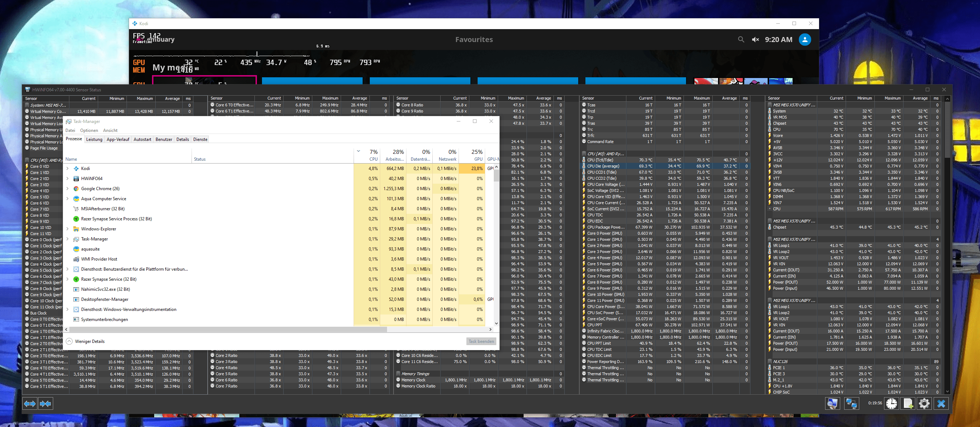Sort by Arbeitsspeicher 28% column header
980x427 pixels.
pos(394,155)
